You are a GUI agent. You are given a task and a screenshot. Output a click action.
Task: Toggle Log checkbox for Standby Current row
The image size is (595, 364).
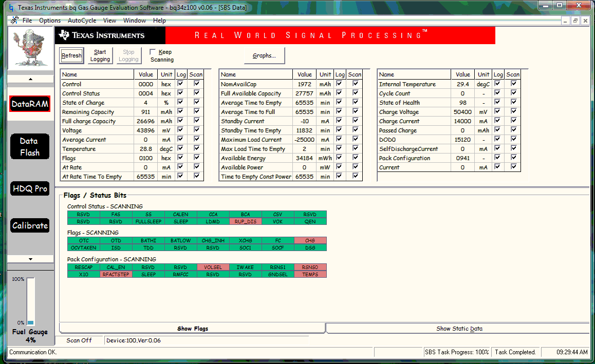[339, 121]
